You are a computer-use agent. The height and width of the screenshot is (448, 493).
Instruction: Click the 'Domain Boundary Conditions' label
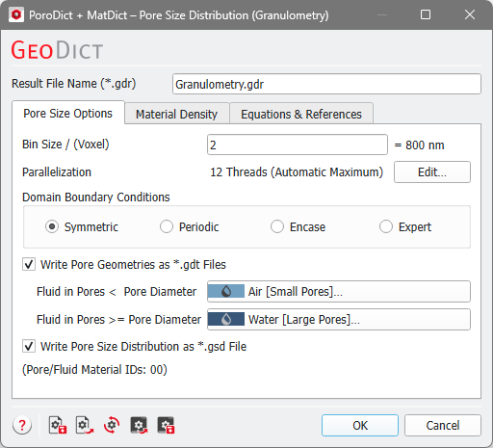tap(96, 198)
